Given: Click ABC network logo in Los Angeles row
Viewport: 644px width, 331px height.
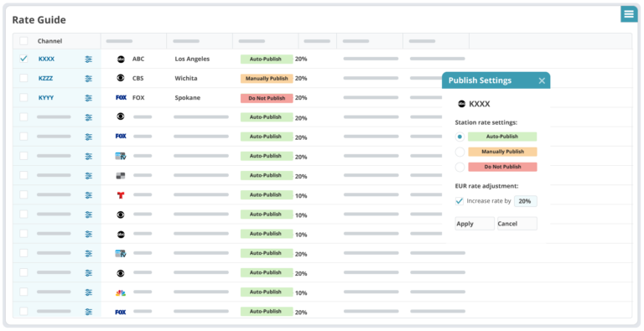Looking at the screenshot, I should [121, 59].
